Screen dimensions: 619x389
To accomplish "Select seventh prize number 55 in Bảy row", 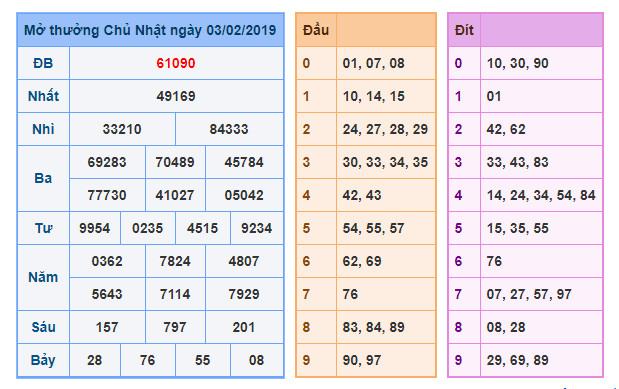I will [x=203, y=360].
